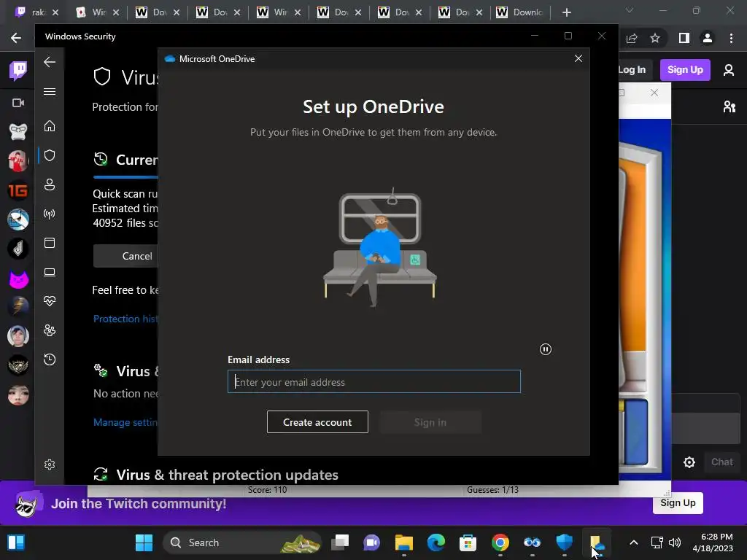Open the 1G channel avatar in Twitch sidebar
Image resolution: width=747 pixels, height=560 pixels.
coord(18,190)
